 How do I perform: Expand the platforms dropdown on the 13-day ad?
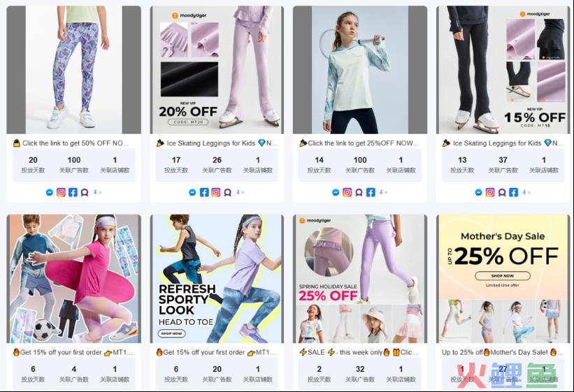526,192
